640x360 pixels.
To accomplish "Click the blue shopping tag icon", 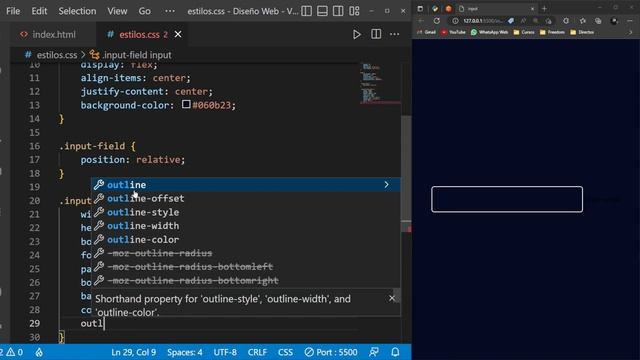I will (511, 21).
